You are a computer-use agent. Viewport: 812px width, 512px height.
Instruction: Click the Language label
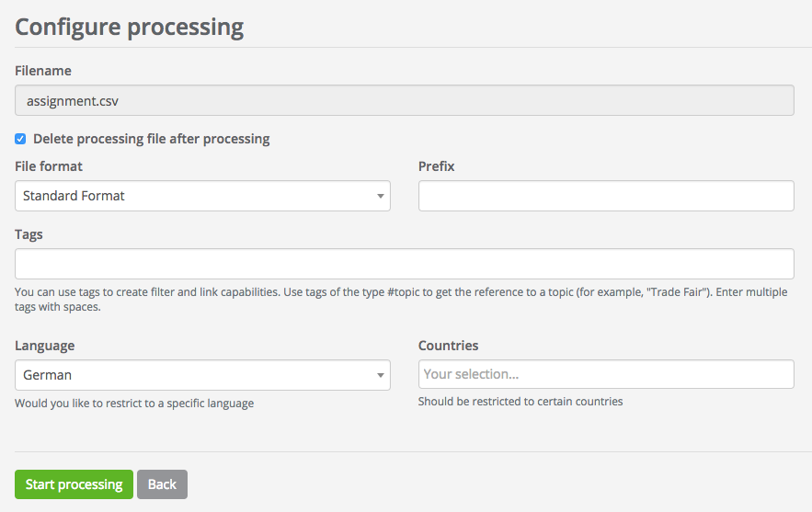[x=45, y=346]
